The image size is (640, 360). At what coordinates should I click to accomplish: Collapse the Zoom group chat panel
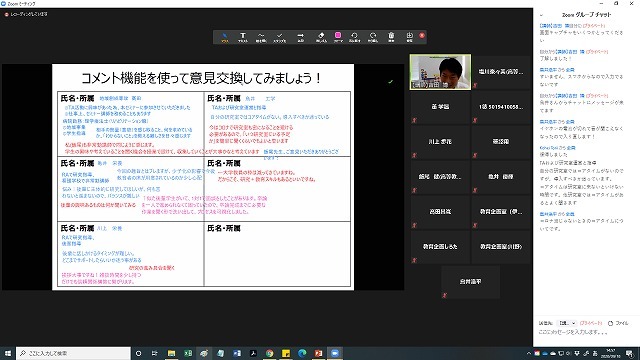tap(541, 15)
